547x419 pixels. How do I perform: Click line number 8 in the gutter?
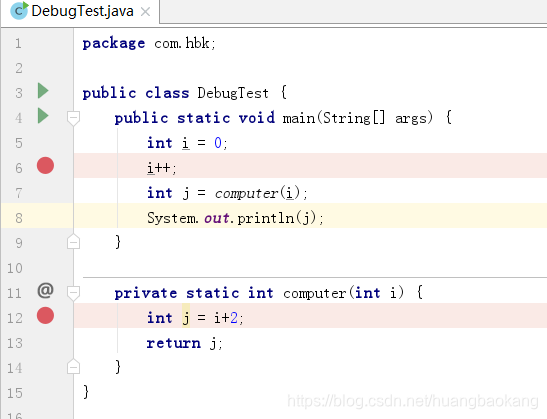19,218
